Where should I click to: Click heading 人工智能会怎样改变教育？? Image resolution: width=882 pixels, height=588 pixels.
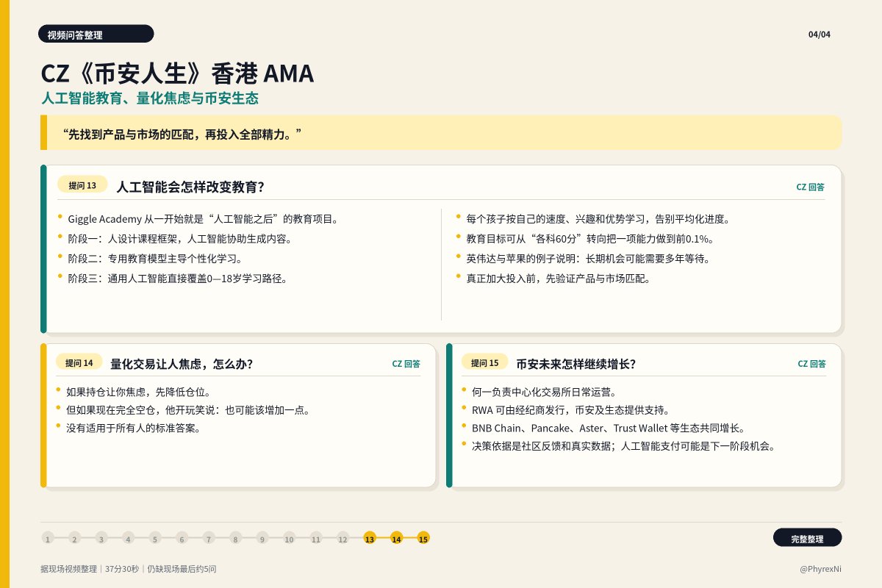(x=190, y=187)
